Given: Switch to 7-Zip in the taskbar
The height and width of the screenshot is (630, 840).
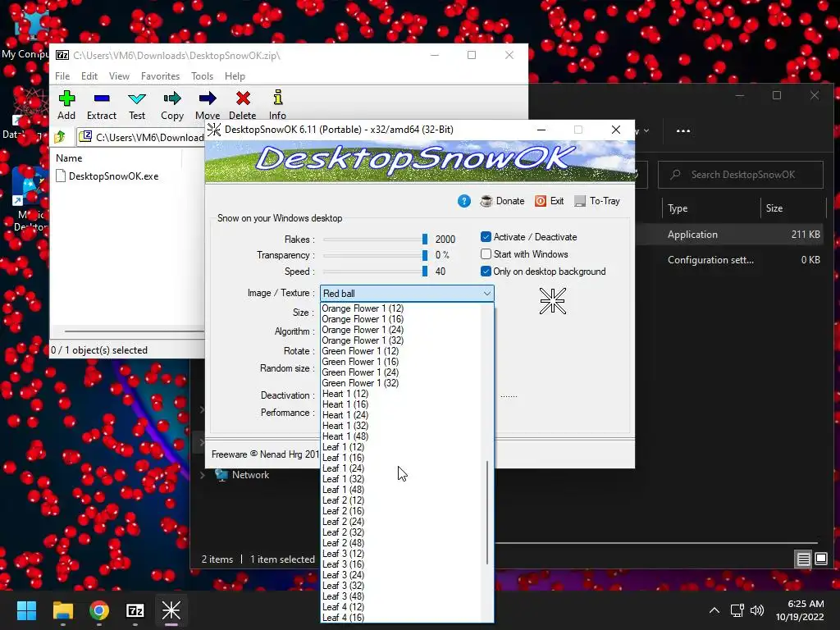Looking at the screenshot, I should [135, 610].
